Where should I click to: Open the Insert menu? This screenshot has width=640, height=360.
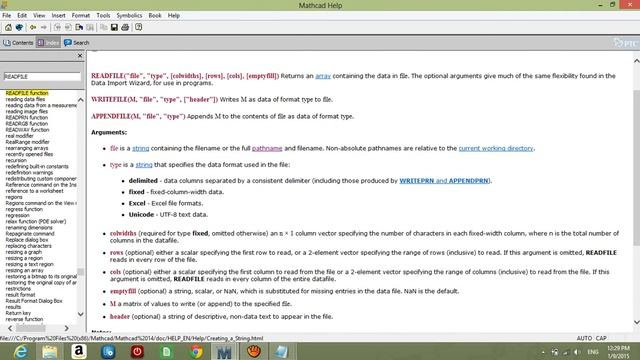click(58, 16)
